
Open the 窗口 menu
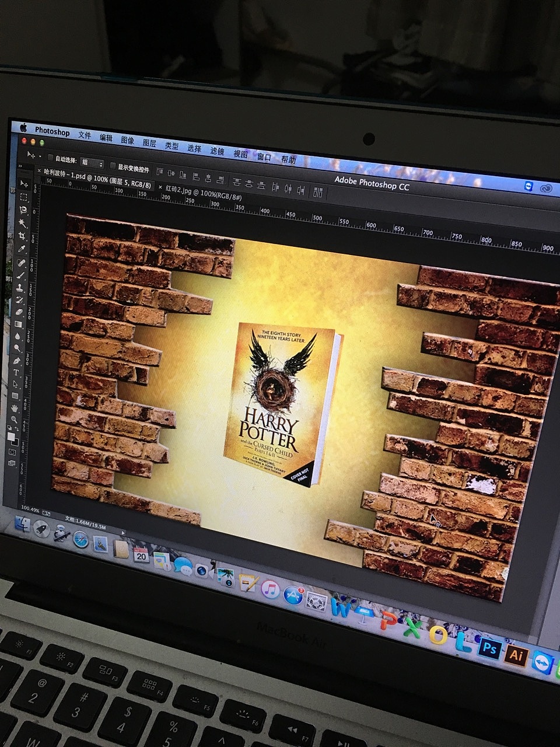(264, 156)
